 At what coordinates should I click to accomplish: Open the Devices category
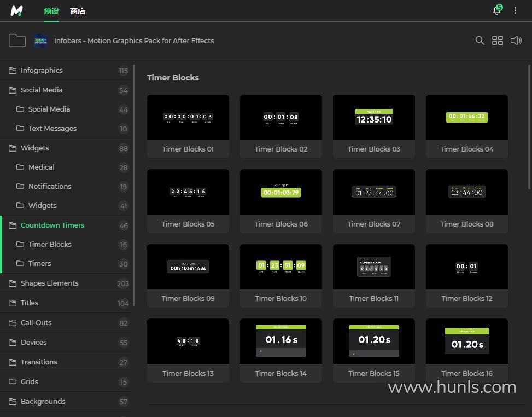click(x=66, y=342)
